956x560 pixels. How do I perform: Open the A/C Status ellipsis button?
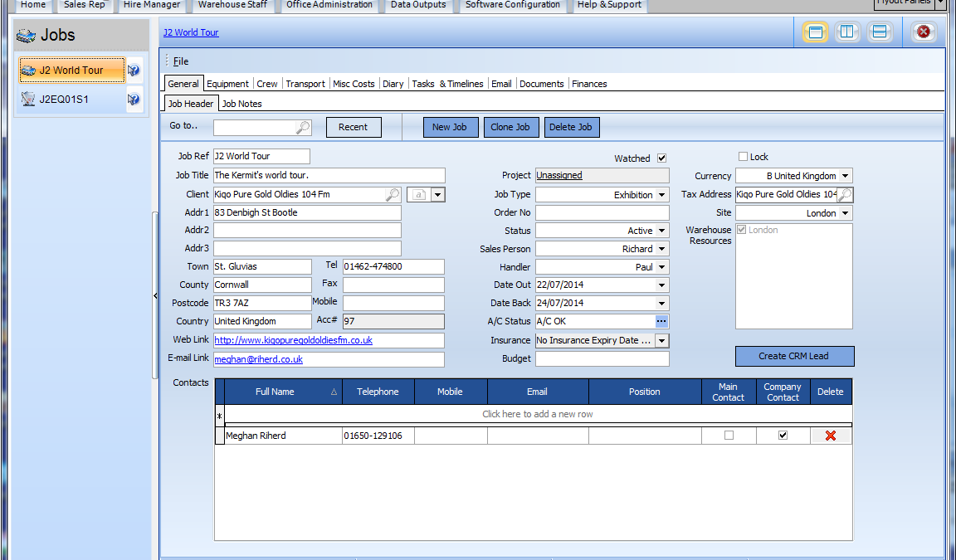pos(661,321)
